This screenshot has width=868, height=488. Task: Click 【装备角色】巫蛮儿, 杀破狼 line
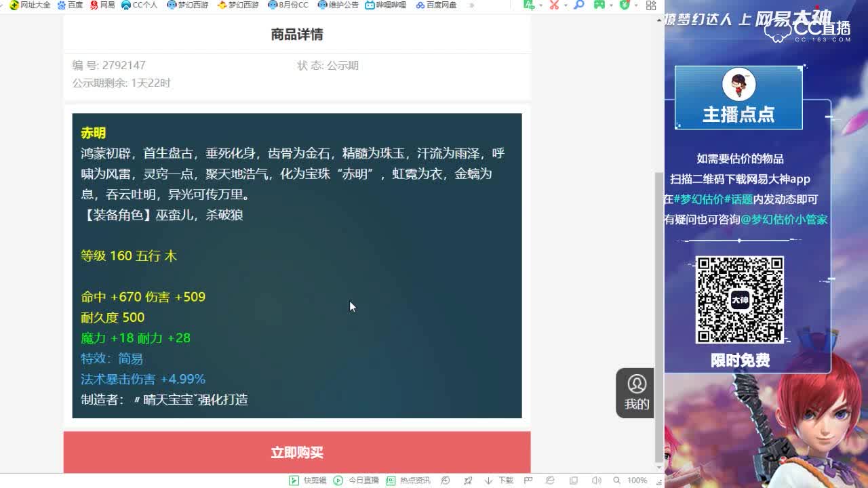[x=162, y=215]
